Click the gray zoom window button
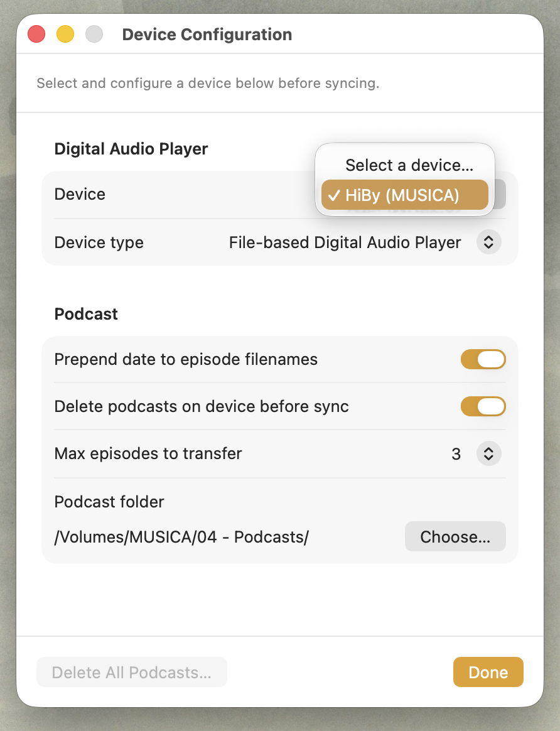Image resolution: width=560 pixels, height=731 pixels. click(x=94, y=34)
